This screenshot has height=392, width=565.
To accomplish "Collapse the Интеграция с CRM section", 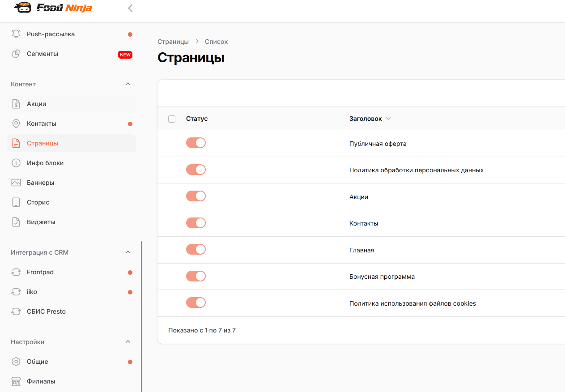I will click(128, 252).
